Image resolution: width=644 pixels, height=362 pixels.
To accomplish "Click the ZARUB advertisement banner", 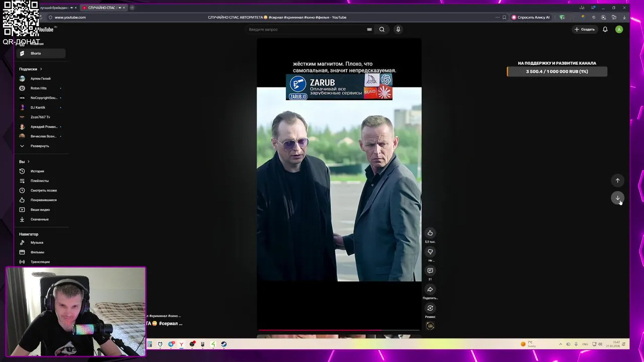I will coord(339,87).
